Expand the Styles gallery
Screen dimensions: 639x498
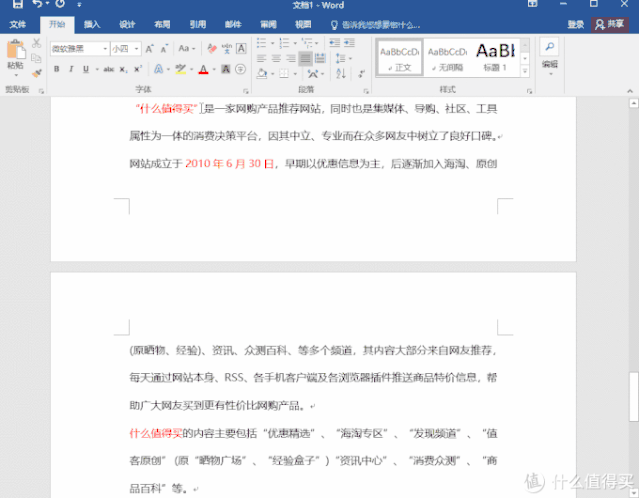pos(525,71)
